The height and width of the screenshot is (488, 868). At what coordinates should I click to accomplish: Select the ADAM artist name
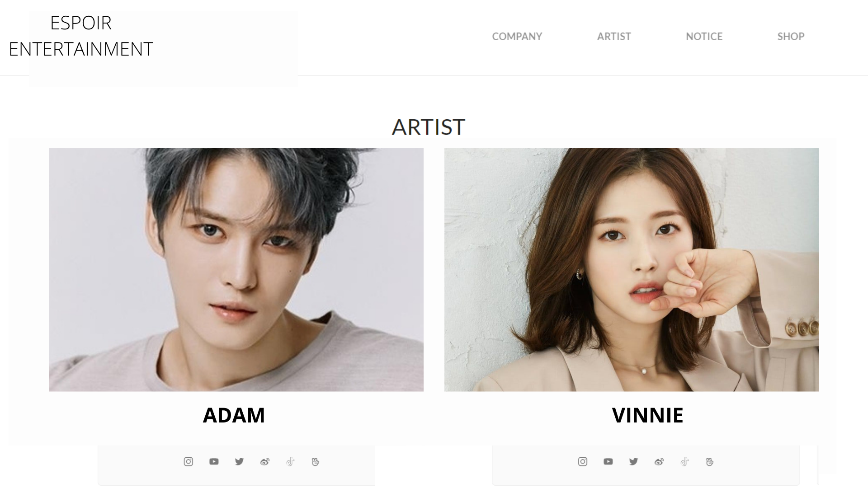point(234,415)
